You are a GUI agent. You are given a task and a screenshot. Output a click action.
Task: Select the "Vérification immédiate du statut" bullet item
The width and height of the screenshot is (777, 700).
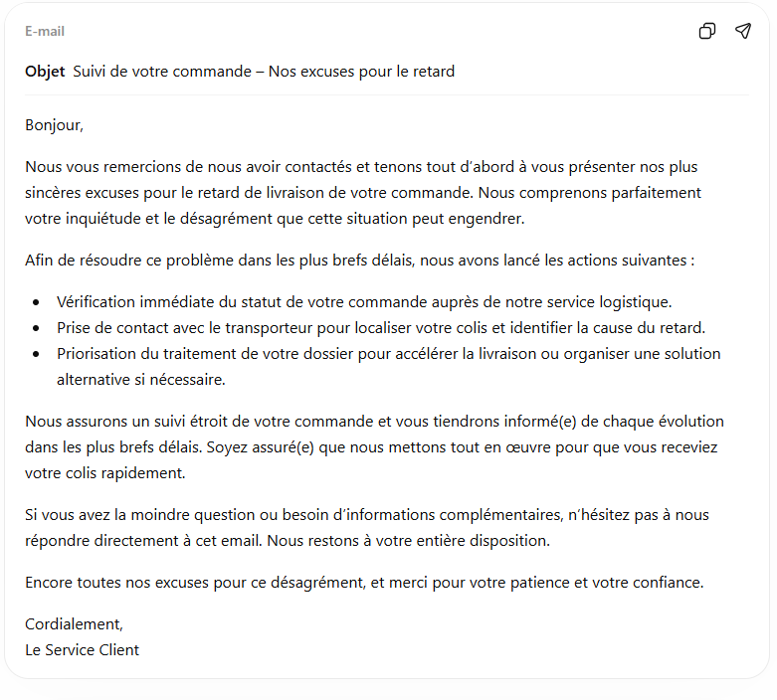click(x=364, y=302)
